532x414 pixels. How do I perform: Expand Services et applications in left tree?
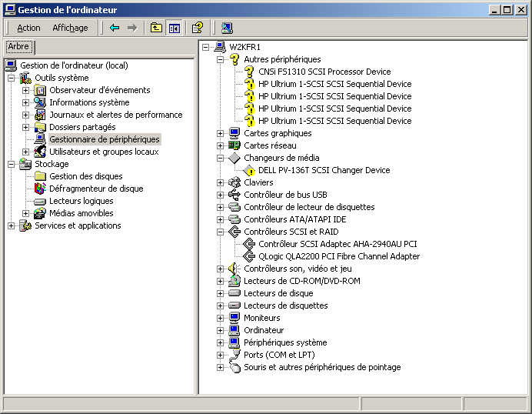pyautogui.click(x=12, y=225)
